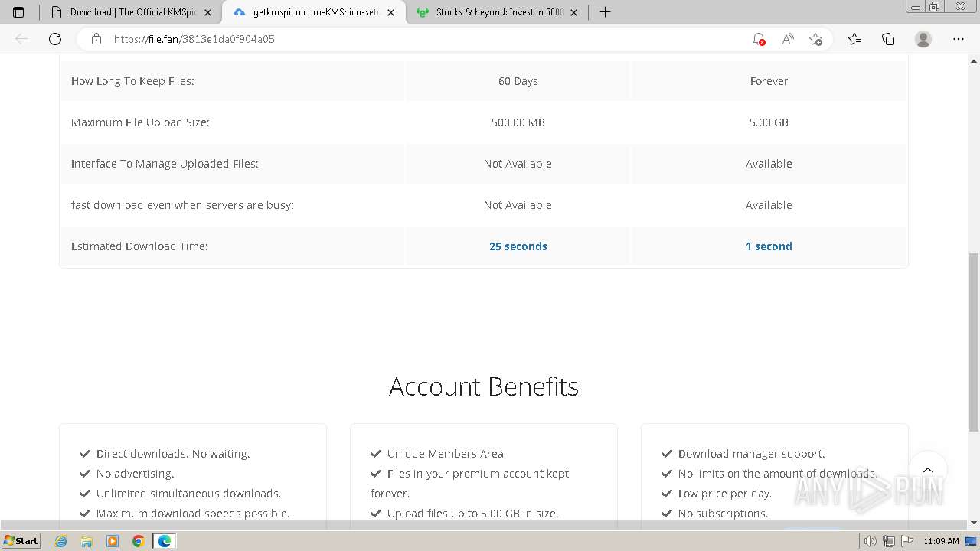Refresh the current page
Screen dimensions: 980x551
pyautogui.click(x=55, y=39)
